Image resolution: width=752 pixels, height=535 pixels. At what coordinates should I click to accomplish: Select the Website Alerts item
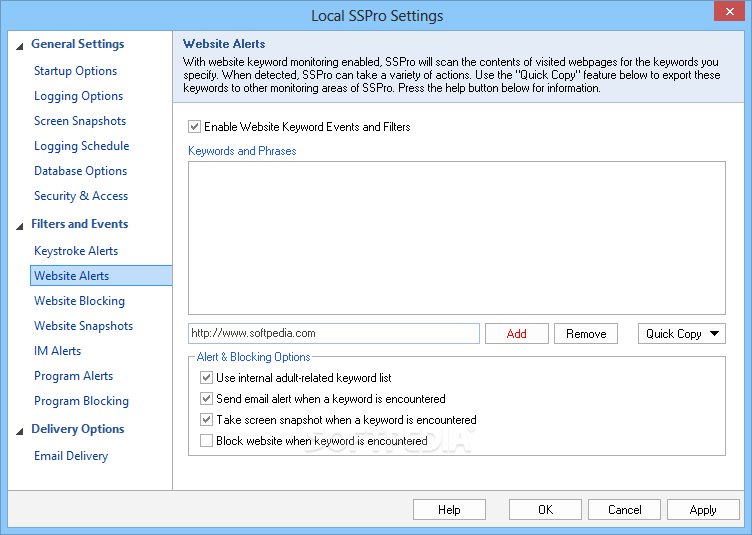pyautogui.click(x=101, y=276)
